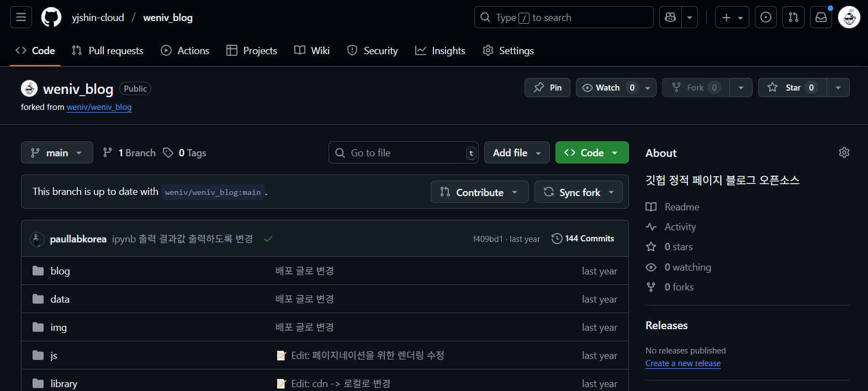The height and width of the screenshot is (391, 868).
Task: Pin this repository with the Pin button
Action: click(547, 88)
